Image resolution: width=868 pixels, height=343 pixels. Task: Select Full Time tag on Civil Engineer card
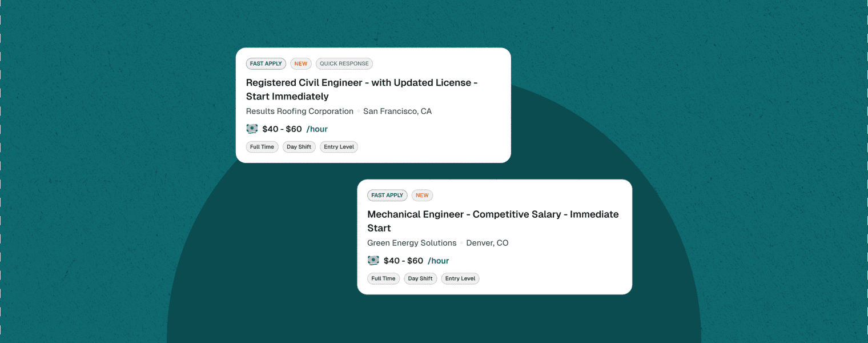262,147
